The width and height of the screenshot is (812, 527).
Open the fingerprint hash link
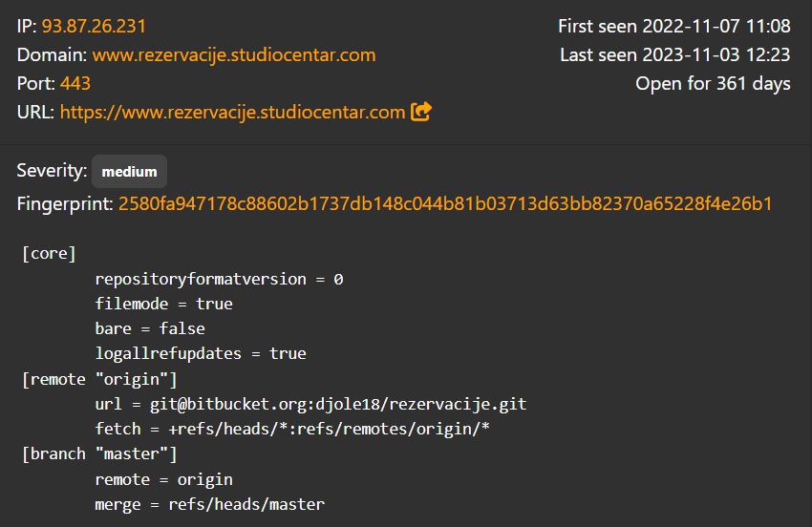coord(445,203)
